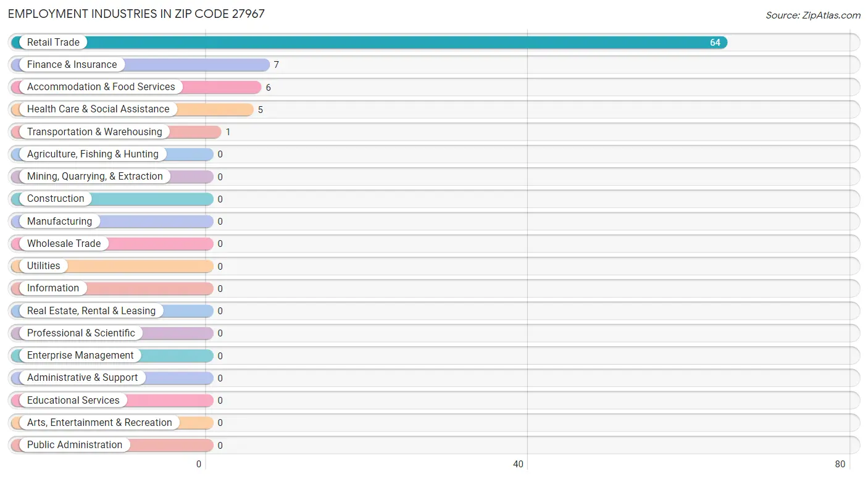Click the axis tick label 0
The image size is (868, 479).
pos(199,464)
